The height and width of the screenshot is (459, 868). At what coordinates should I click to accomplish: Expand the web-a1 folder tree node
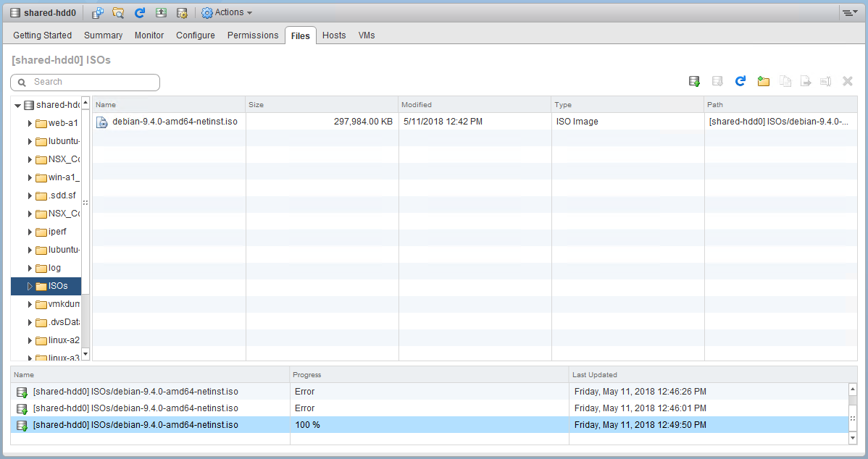pyautogui.click(x=30, y=123)
